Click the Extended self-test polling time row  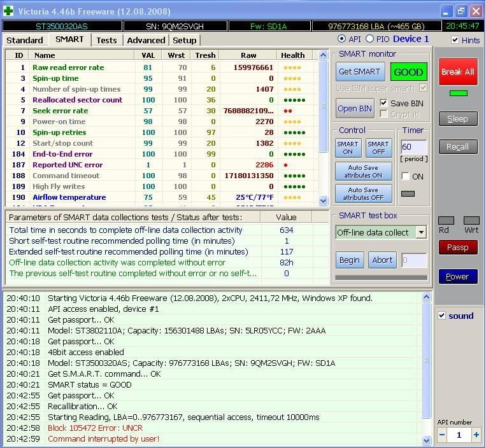click(x=167, y=252)
